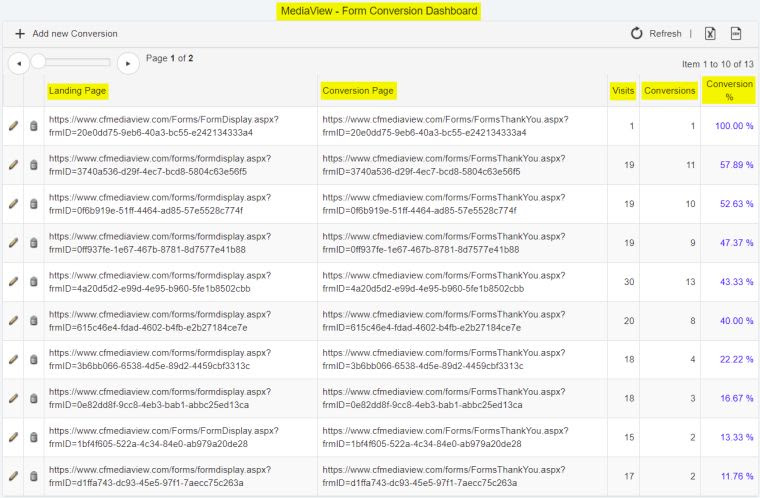Edit row with 11.76 % conversion
This screenshot has height=498, width=760.
[14, 476]
